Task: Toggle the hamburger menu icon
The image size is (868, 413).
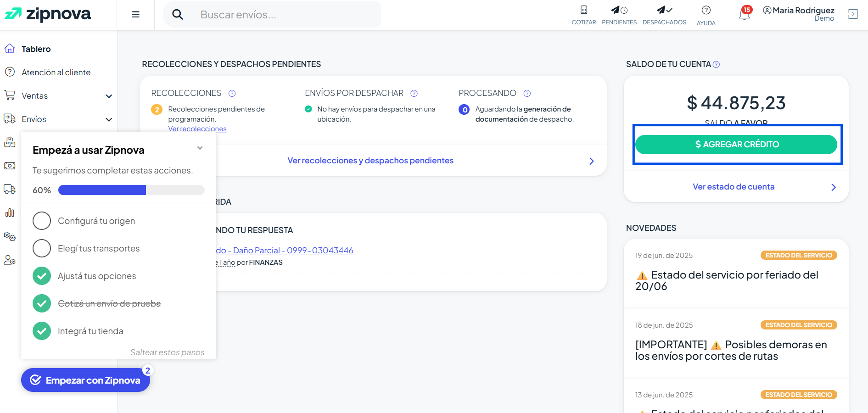Action: [135, 15]
